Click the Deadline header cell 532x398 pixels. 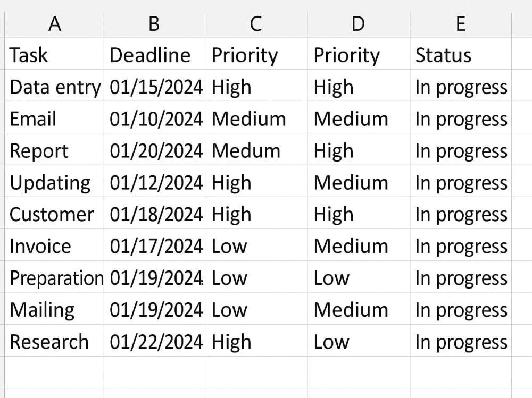(x=154, y=54)
